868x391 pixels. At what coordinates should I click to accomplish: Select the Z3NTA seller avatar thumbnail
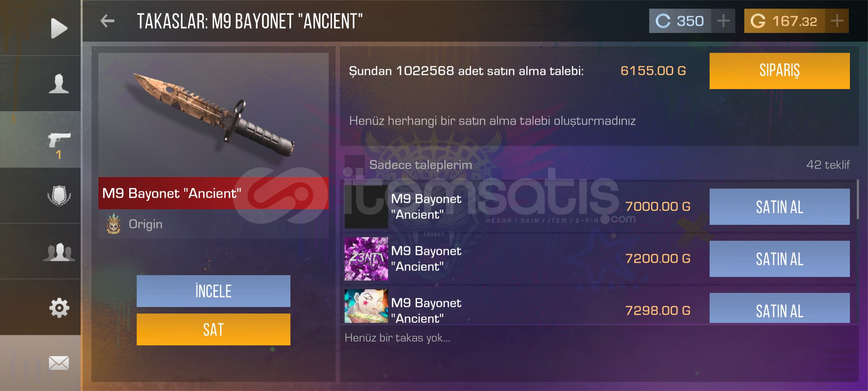(366, 259)
